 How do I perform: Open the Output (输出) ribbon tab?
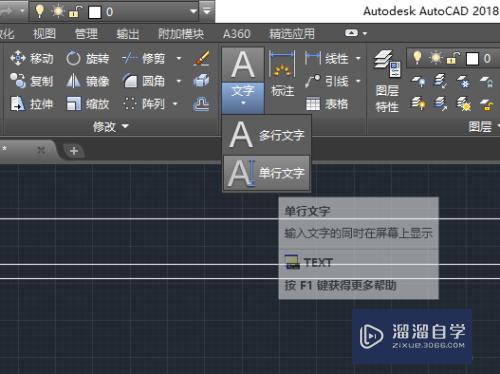[128, 34]
